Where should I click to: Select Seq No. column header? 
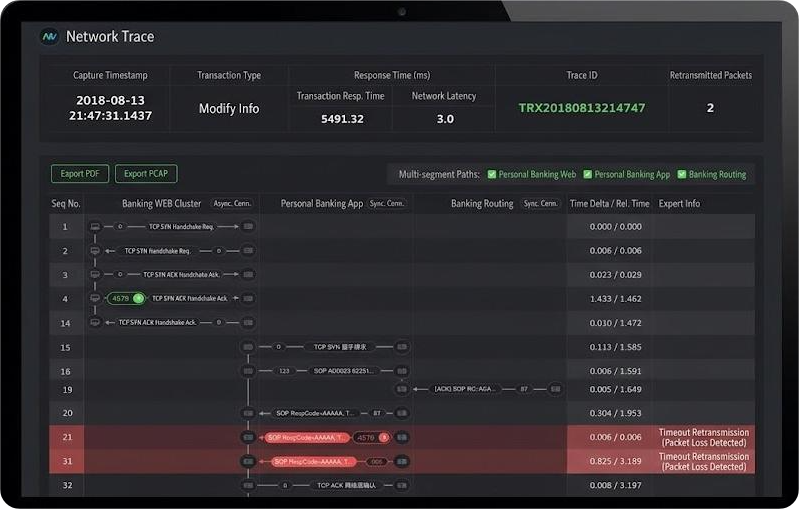[66, 204]
